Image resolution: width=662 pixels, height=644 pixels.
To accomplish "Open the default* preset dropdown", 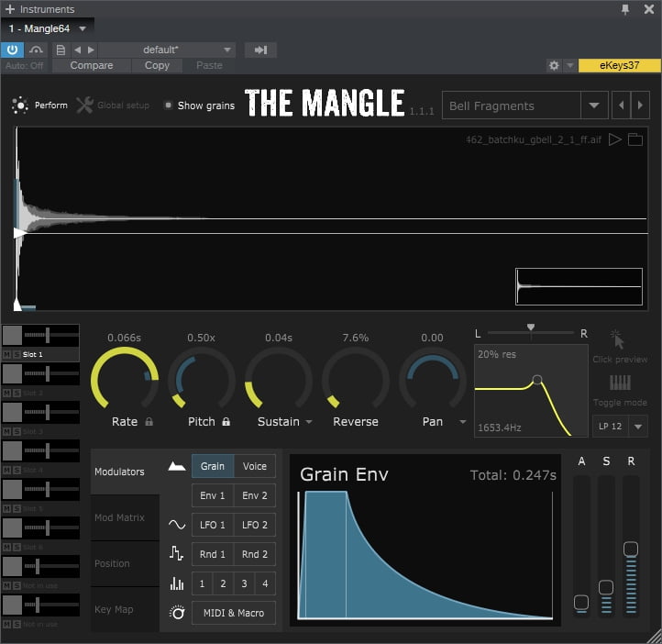I will 227,50.
